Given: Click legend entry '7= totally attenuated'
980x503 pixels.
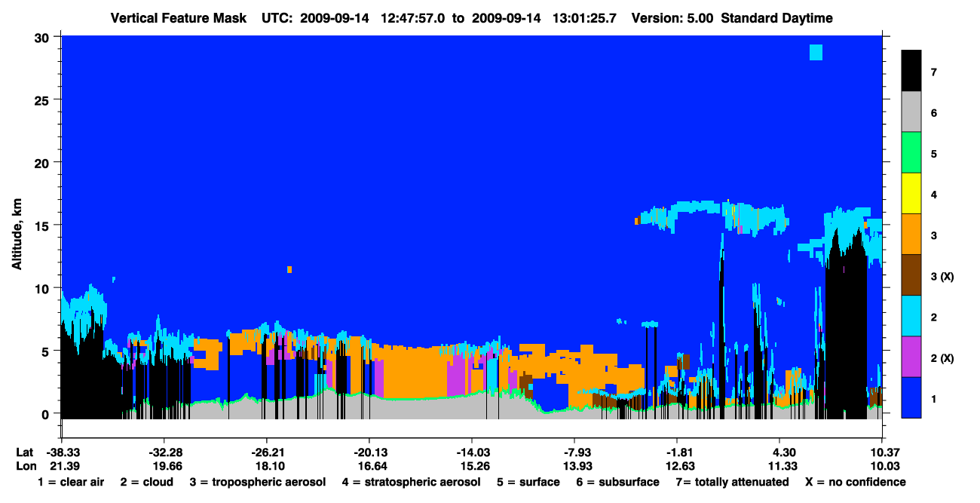Looking at the screenshot, I should 732,482.
